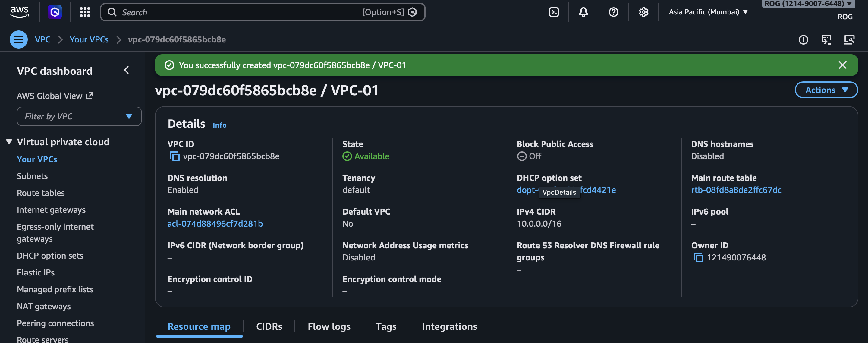Viewport: 868px width, 343px height.
Task: Open the Actions dropdown
Action: point(826,90)
